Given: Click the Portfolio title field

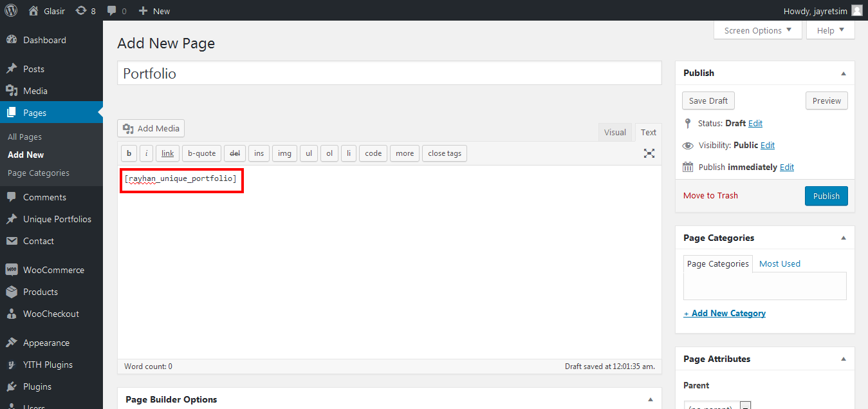Looking at the screenshot, I should (389, 73).
